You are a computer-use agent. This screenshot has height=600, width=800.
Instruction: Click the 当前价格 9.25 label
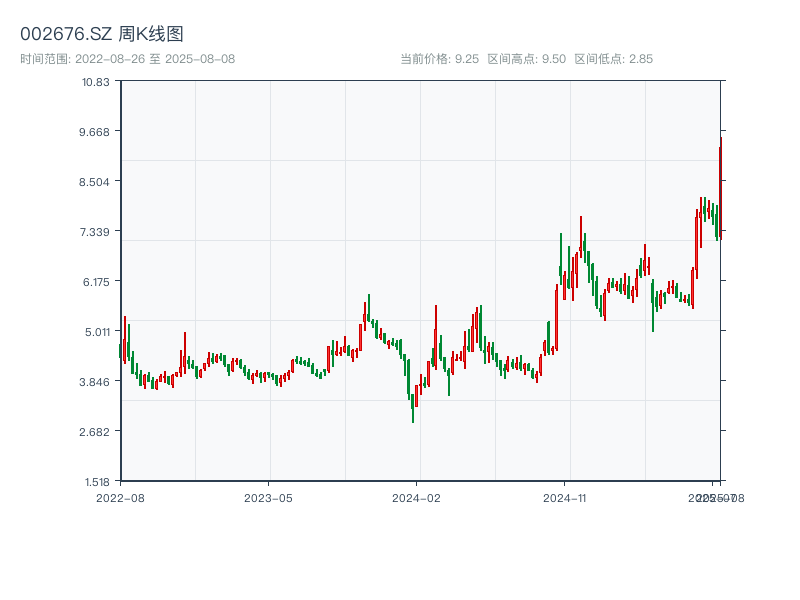[439, 59]
